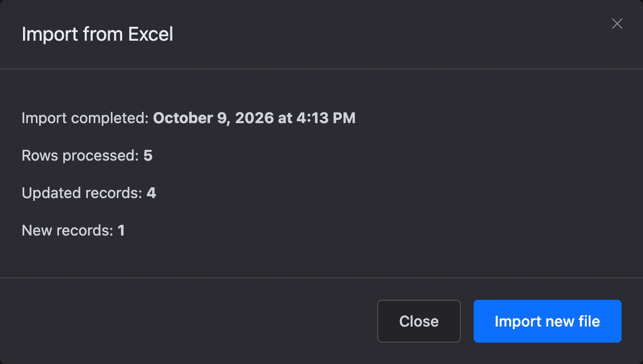The height and width of the screenshot is (364, 643).
Task: Select the Import completed label
Action: tap(85, 118)
